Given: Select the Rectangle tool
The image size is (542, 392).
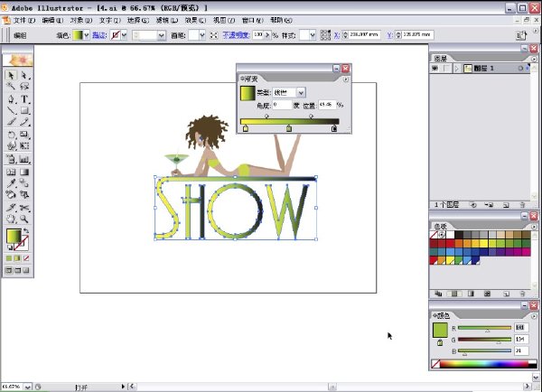Looking at the screenshot, I should tap(24, 110).
